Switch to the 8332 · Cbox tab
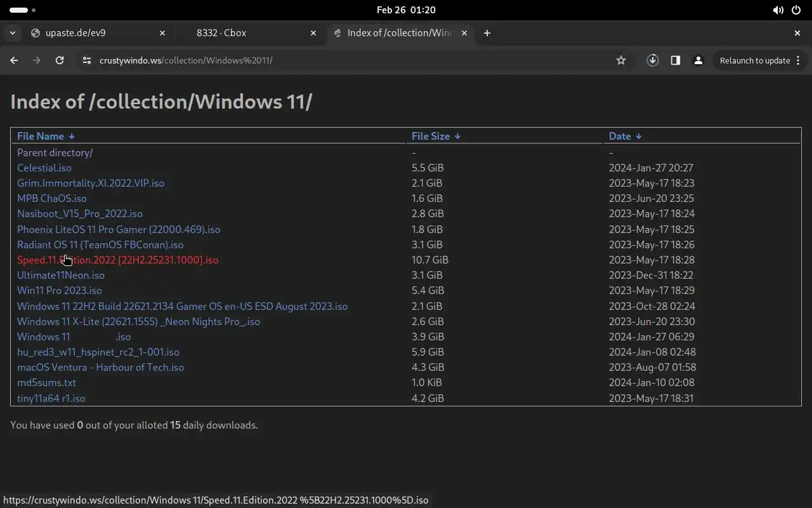This screenshot has width=812, height=508. click(x=249, y=33)
